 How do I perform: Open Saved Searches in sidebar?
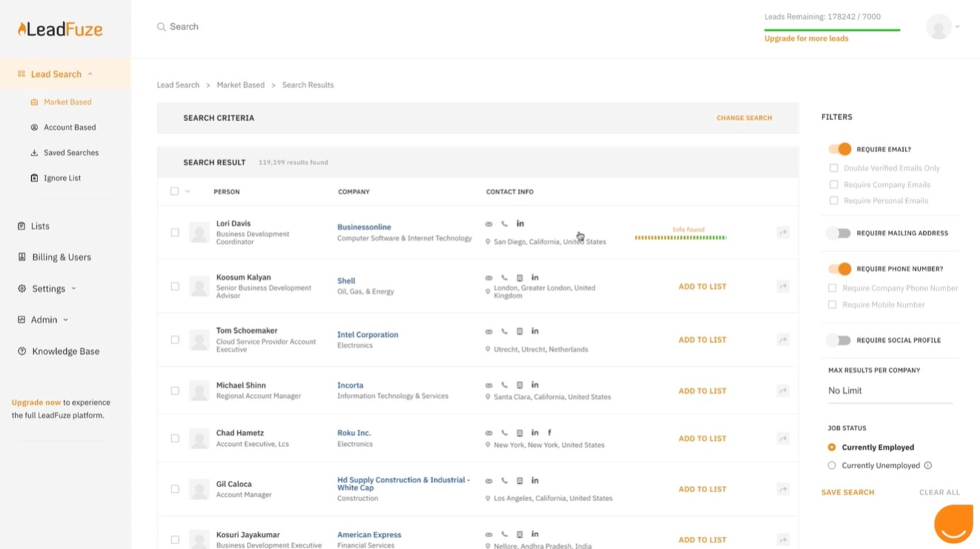point(71,153)
